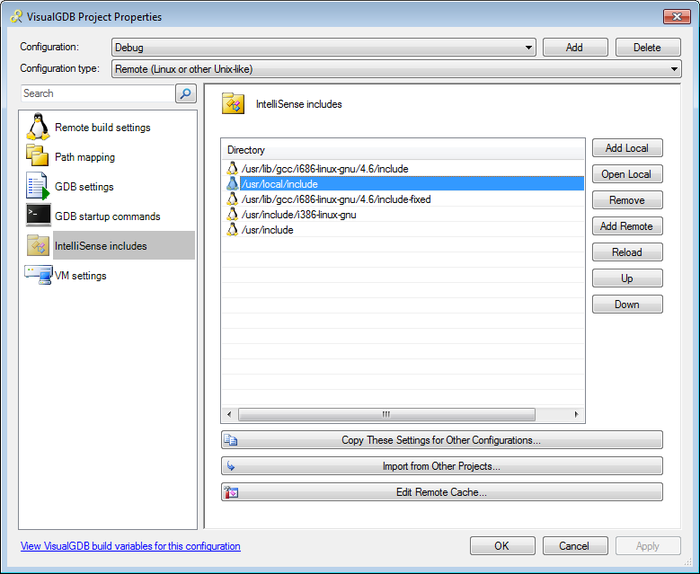Open Remote build settings penguin icon
700x574 pixels.
click(38, 127)
